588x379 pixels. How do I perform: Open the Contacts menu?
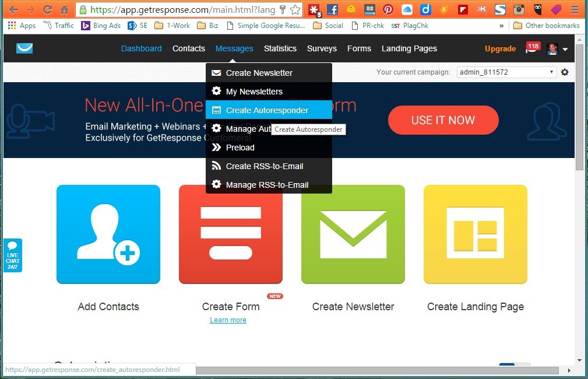coord(189,48)
